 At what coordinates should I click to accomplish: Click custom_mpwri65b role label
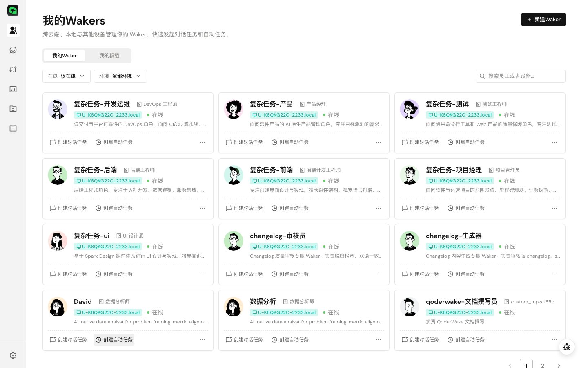[x=529, y=302]
